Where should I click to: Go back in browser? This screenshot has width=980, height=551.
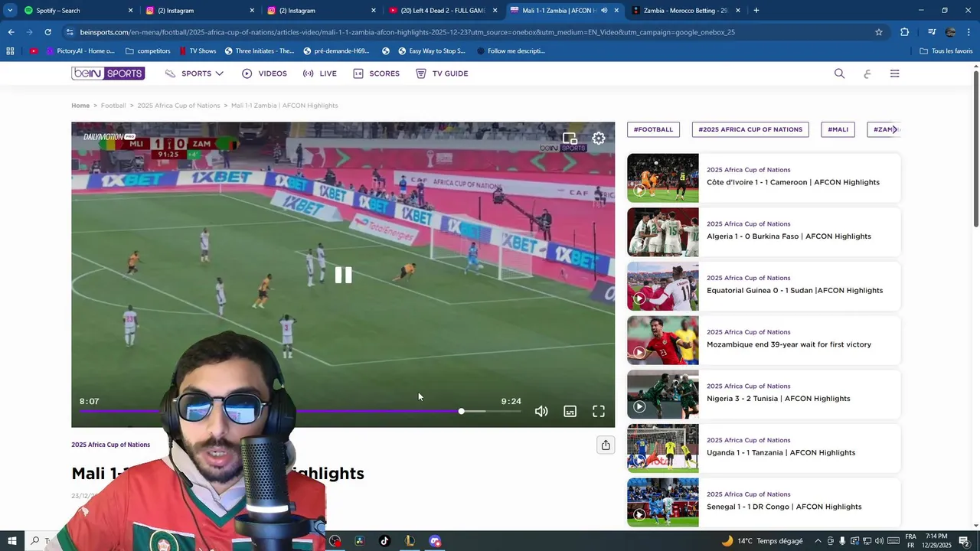coord(11,32)
